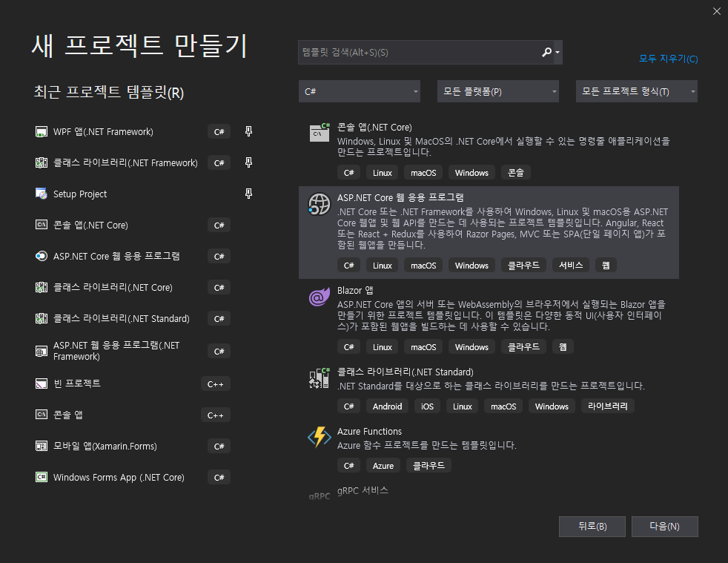Image resolution: width=728 pixels, height=563 pixels.
Task: Expand the search options arrow
Action: tap(557, 53)
